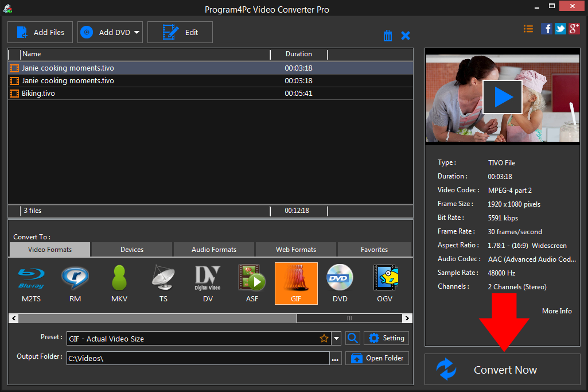588x392 pixels.
Task: Click the Add Files button
Action: 40,32
